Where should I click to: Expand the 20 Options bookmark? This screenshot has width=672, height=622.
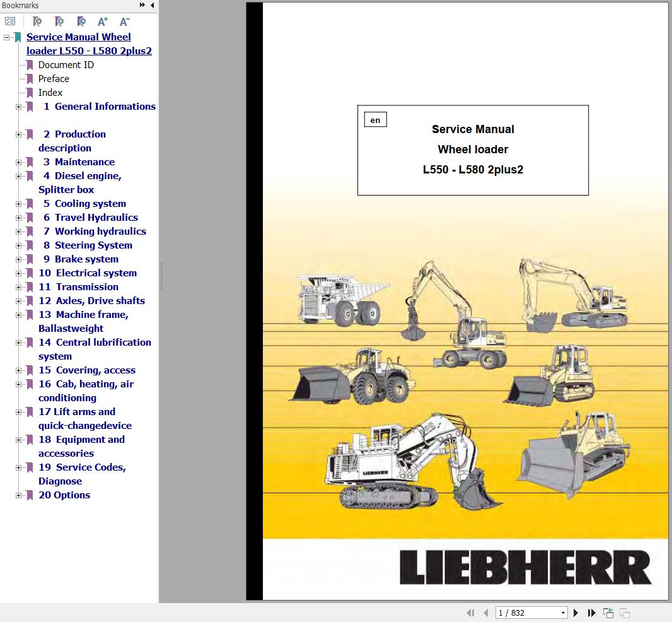[x=18, y=495]
